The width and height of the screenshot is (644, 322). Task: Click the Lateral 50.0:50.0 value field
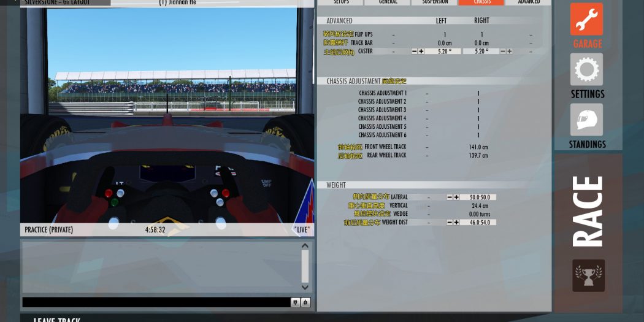point(478,197)
